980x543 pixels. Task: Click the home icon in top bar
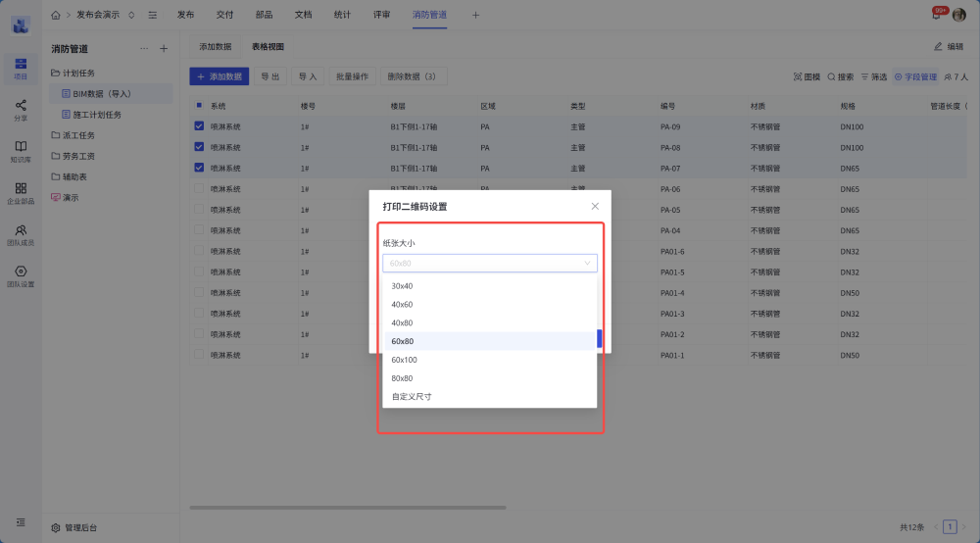tap(56, 15)
